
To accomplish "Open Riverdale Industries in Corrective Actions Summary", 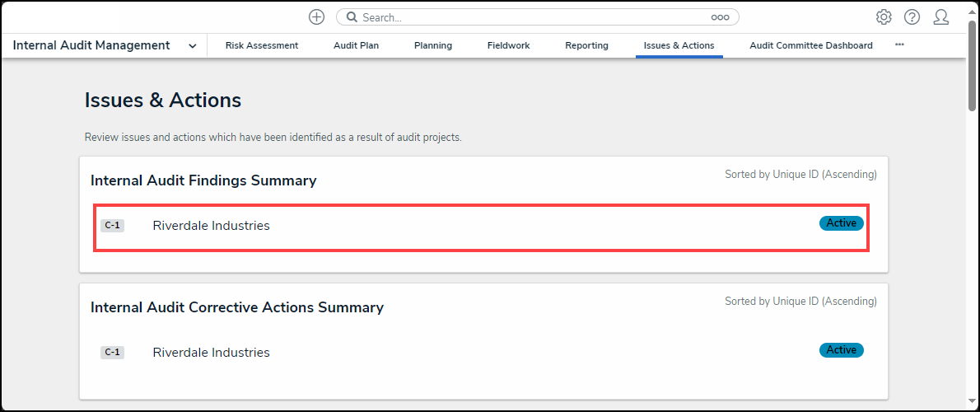I will [x=211, y=353].
